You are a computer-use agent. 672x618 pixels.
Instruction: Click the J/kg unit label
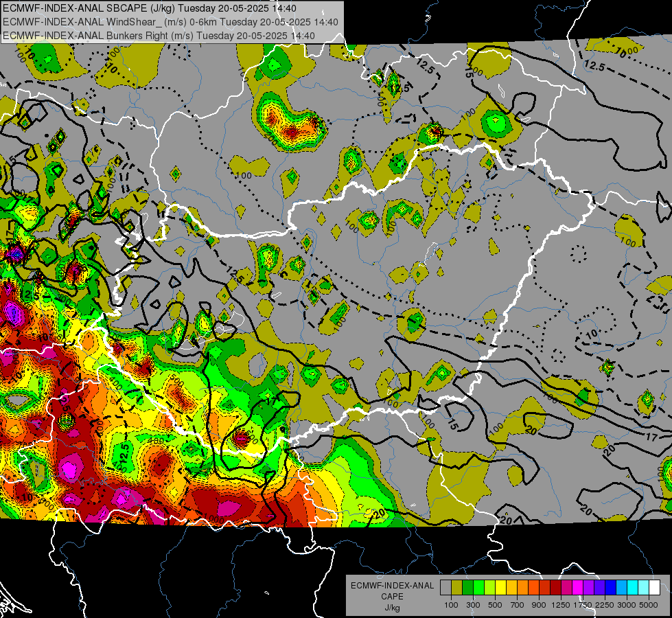(392, 608)
